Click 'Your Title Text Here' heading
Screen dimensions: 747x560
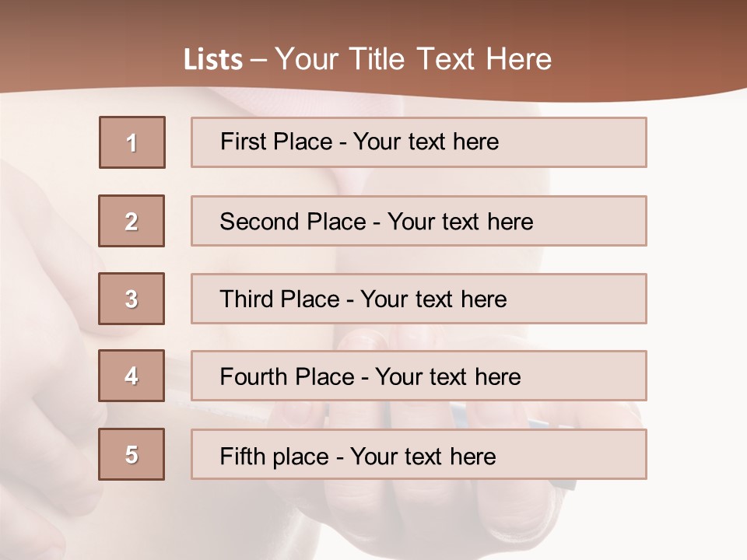tap(413, 59)
